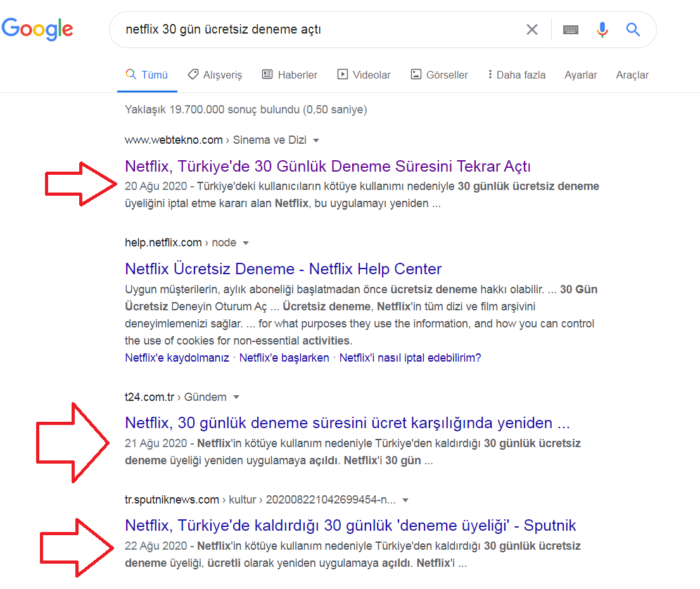
Task: Click the '20 Ağu 2020' webtekno snippet
Action: pyautogui.click(x=362, y=194)
